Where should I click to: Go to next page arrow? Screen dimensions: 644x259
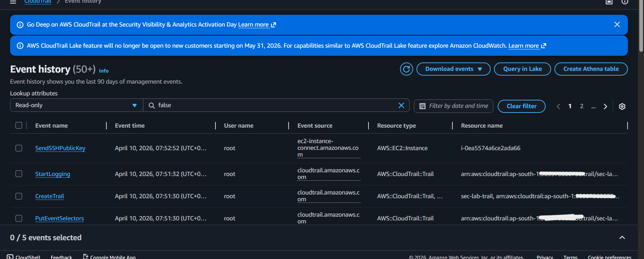tap(605, 106)
